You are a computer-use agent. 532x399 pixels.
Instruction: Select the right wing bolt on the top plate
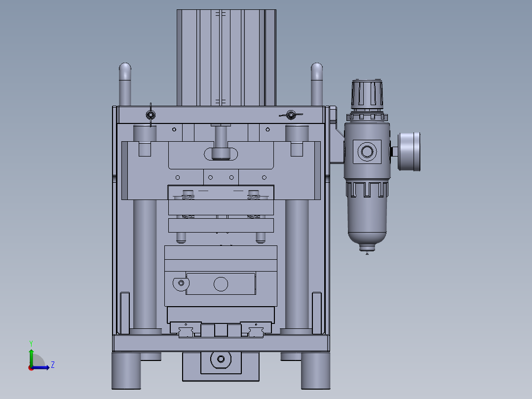click(291, 115)
